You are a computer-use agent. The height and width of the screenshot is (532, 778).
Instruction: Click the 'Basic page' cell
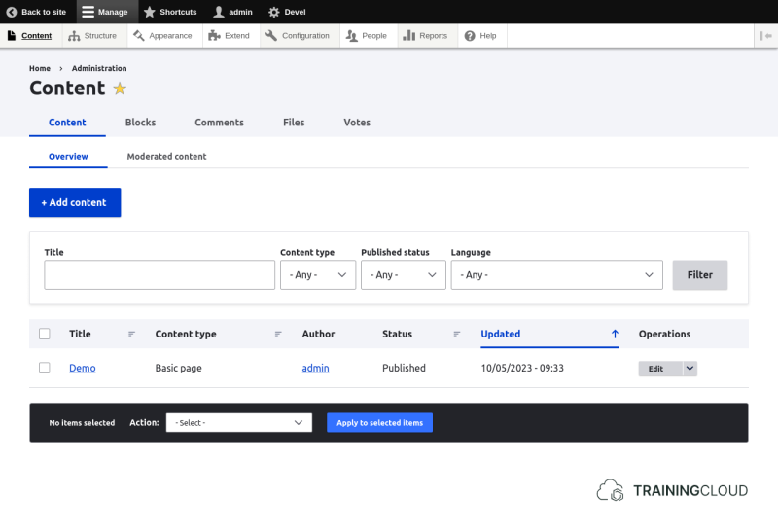click(179, 368)
